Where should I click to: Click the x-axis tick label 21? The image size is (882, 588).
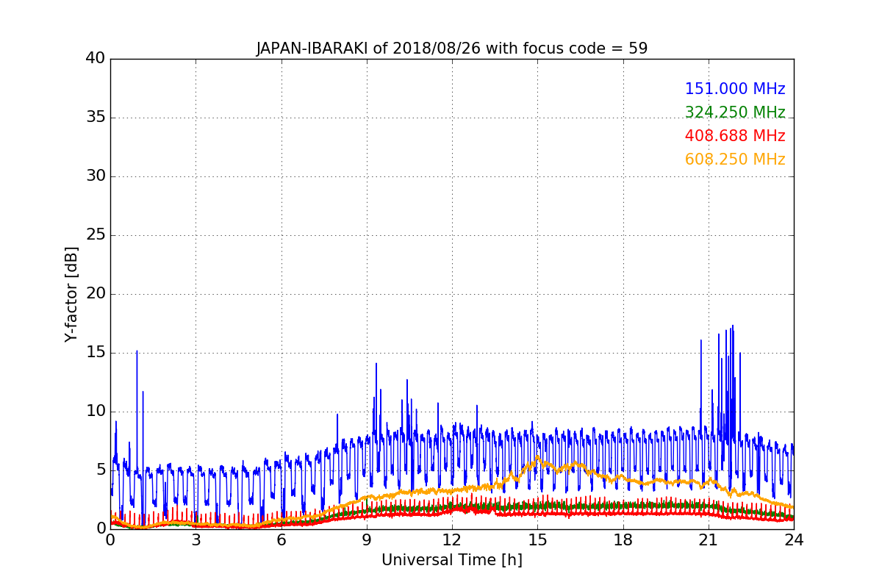[x=709, y=539]
